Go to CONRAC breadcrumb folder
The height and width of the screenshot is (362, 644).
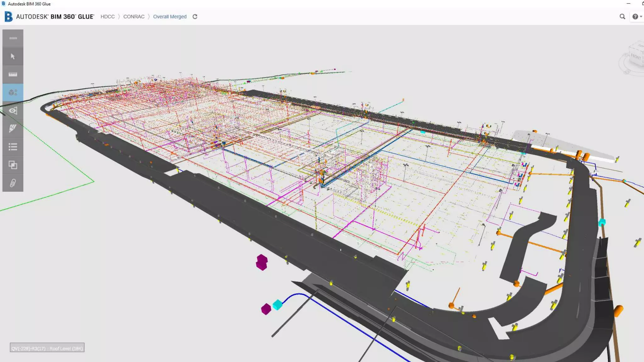pos(134,17)
